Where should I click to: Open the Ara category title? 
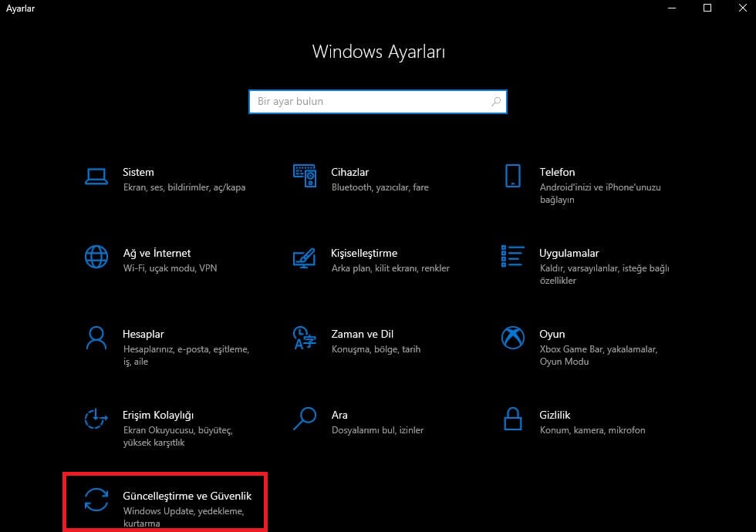tap(339, 415)
